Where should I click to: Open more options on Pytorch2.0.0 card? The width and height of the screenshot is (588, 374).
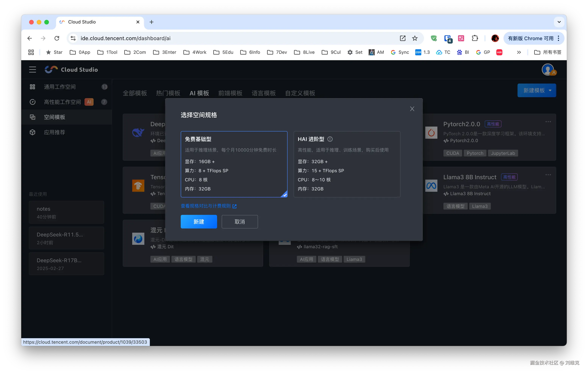[548, 122]
